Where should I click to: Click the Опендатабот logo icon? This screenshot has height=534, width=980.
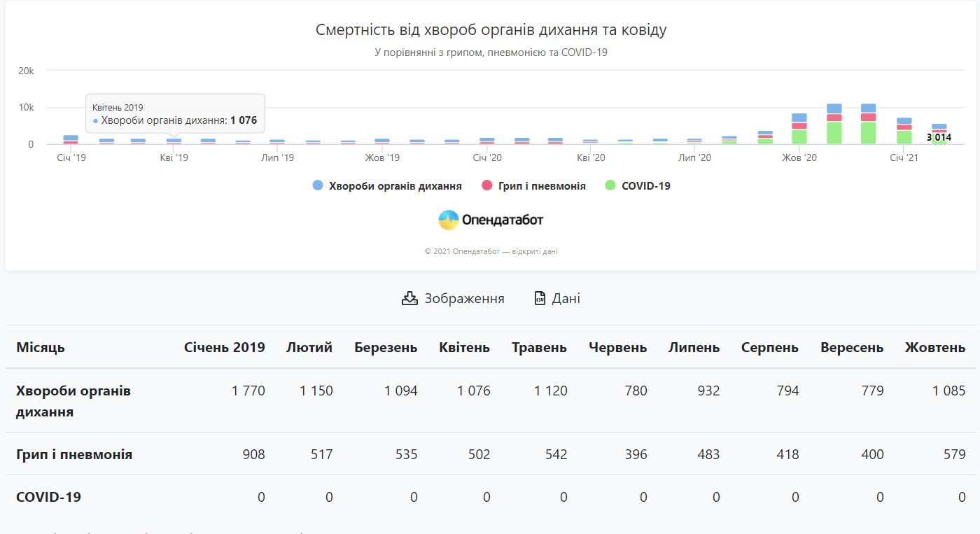(x=448, y=220)
